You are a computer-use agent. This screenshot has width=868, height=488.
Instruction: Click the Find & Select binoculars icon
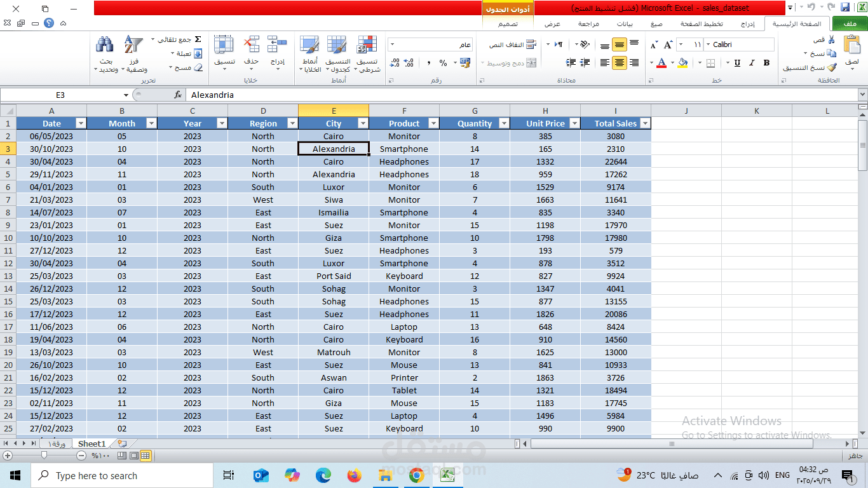click(104, 44)
